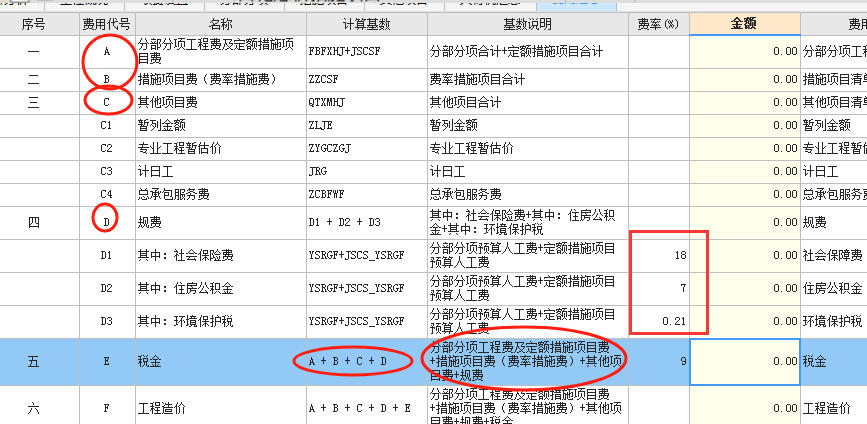Viewport: 867px width, 424px height.
Task: Click name cell 措施项目费（费率措施费） in row B
Action: pos(221,80)
